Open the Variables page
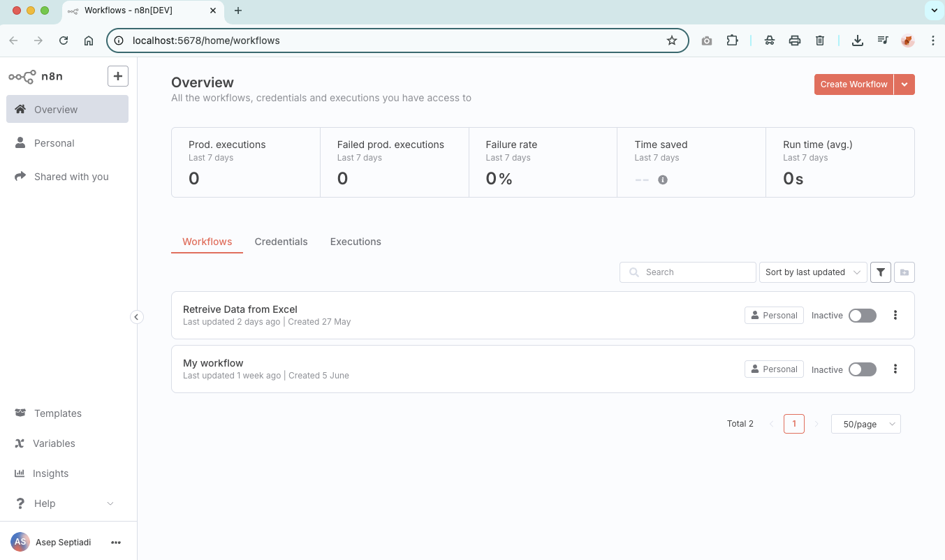 pos(67,443)
